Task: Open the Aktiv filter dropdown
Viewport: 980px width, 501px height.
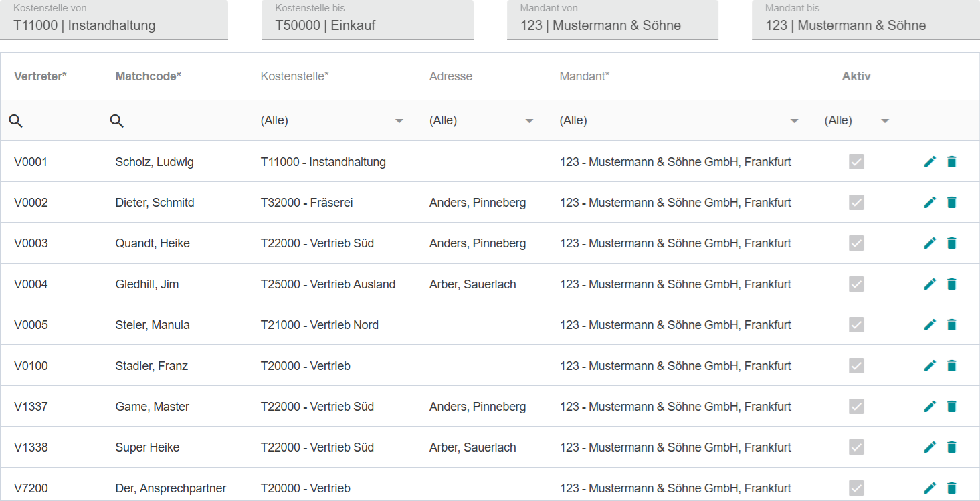Action: (x=857, y=121)
